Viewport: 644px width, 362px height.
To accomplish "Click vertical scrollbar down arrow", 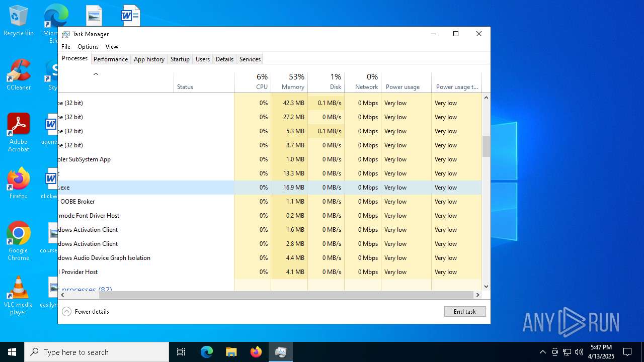I will click(x=486, y=287).
